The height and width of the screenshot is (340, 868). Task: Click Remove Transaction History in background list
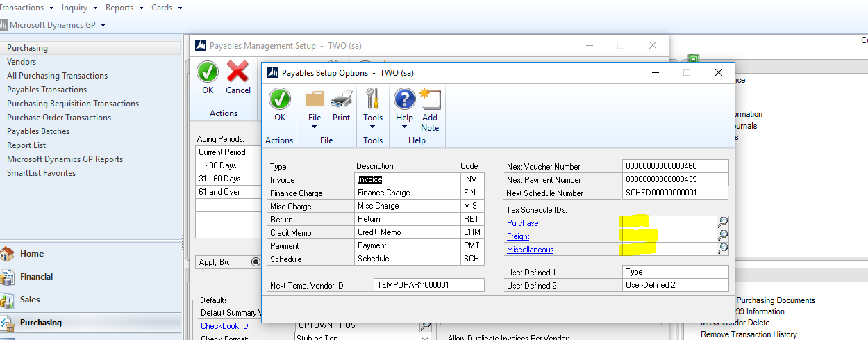749,334
